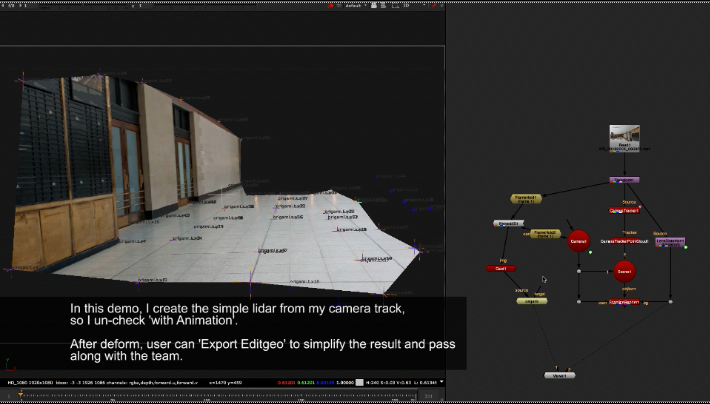The height and width of the screenshot is (404, 710).
Task: Select the FrameHold2 node left of Camera1
Action: [545, 234]
